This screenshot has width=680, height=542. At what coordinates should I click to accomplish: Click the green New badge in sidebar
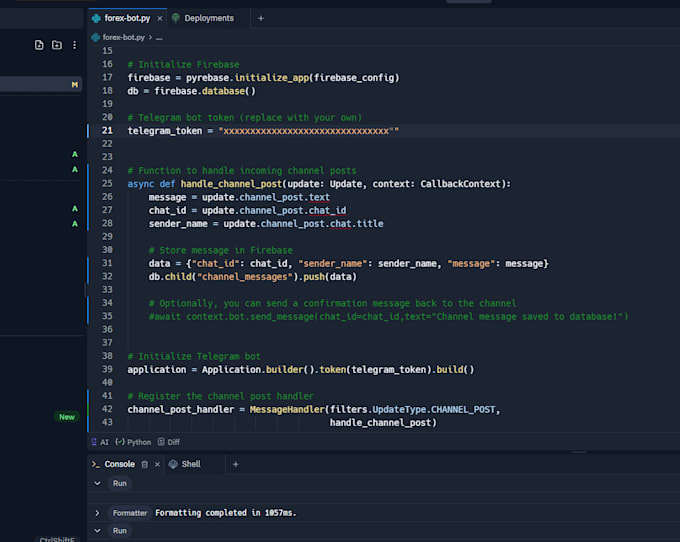(67, 417)
